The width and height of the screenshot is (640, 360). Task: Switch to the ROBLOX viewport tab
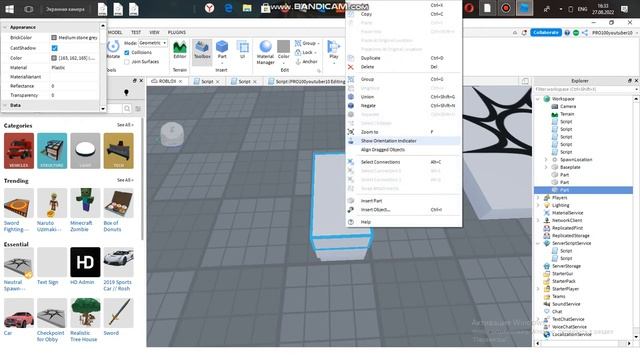[167, 81]
